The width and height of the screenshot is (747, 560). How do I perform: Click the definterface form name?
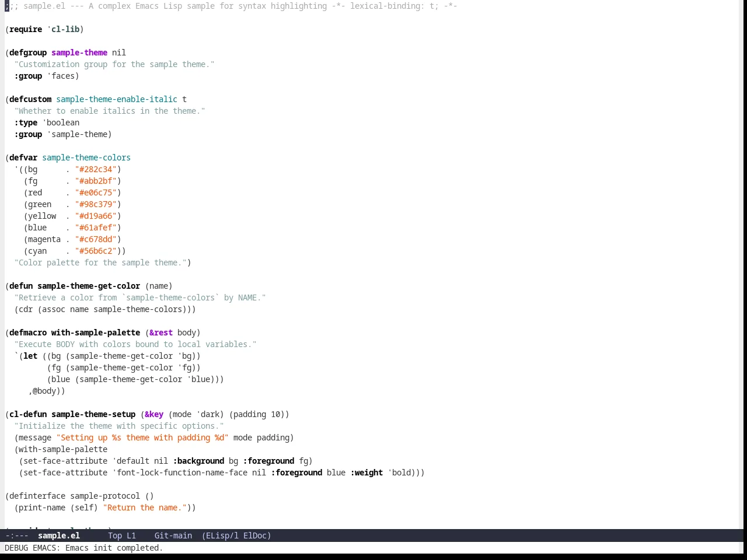click(x=37, y=496)
